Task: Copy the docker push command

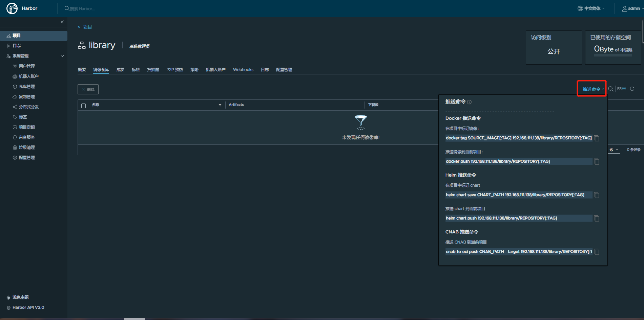Action: [x=597, y=162]
